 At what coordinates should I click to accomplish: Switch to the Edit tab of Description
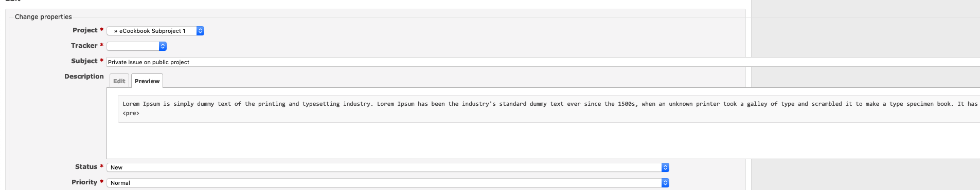point(119,81)
